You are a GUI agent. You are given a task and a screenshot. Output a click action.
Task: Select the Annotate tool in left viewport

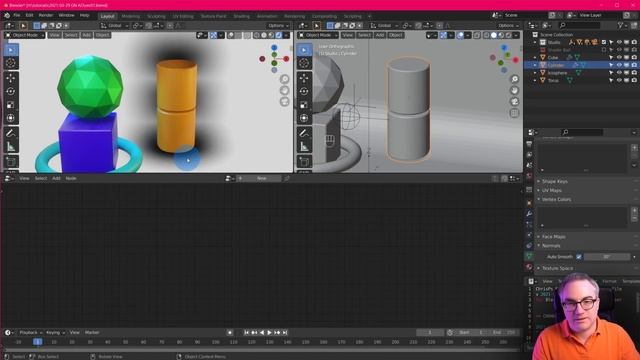pos(11,133)
